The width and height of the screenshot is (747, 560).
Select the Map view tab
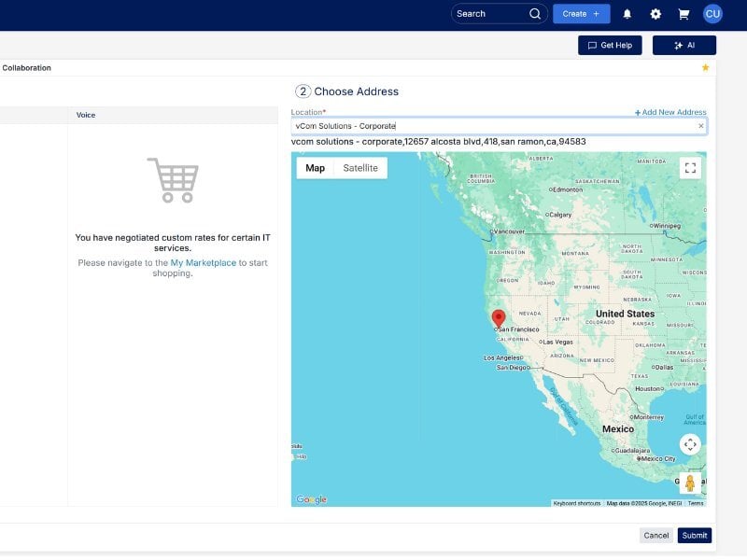(316, 168)
